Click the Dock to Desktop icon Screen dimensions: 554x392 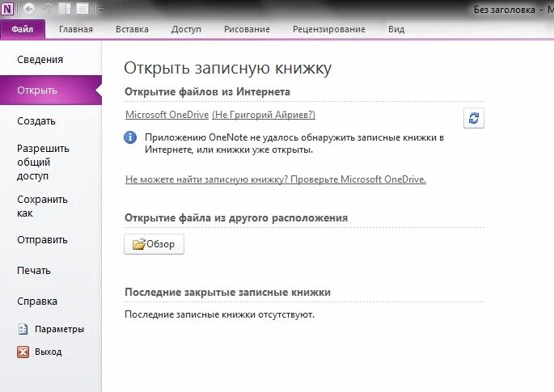coord(65,8)
